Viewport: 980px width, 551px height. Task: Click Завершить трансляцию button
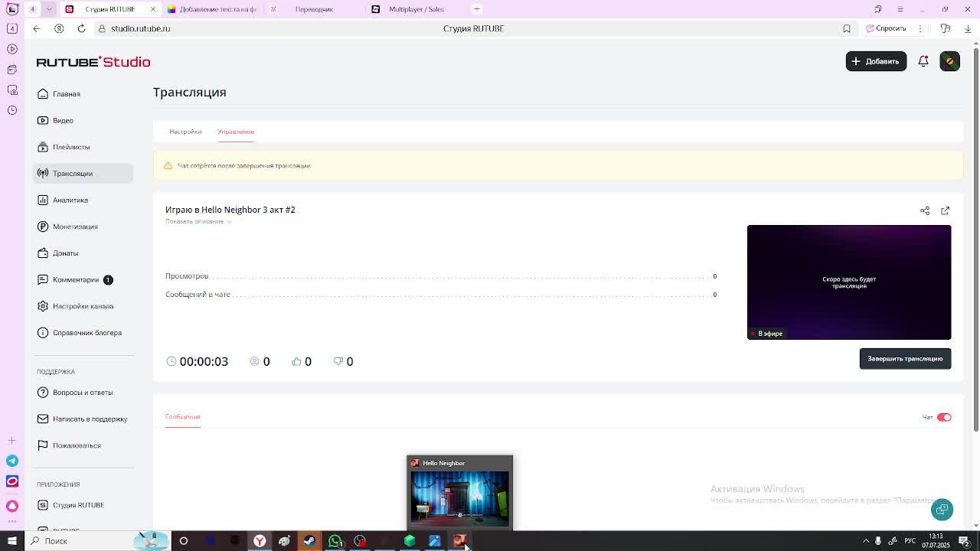[x=905, y=359]
